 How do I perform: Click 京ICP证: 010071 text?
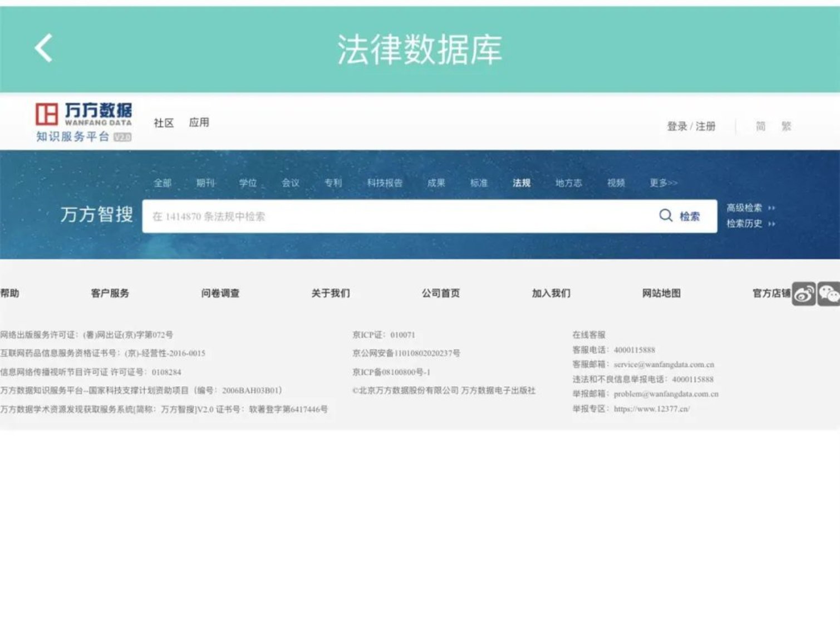[384, 335]
